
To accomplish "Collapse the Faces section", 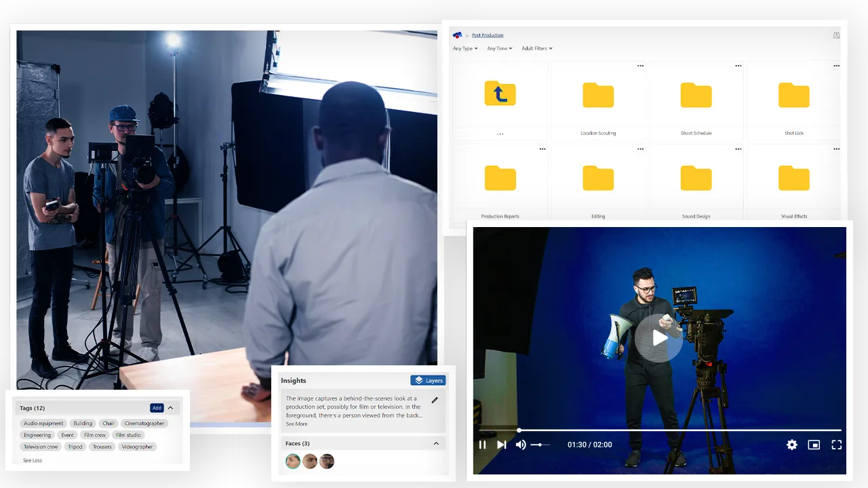I will pos(436,443).
